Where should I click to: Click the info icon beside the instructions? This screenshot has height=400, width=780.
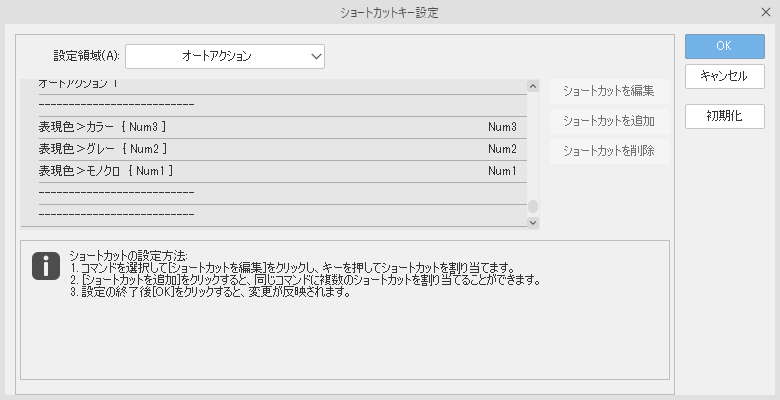(46, 265)
